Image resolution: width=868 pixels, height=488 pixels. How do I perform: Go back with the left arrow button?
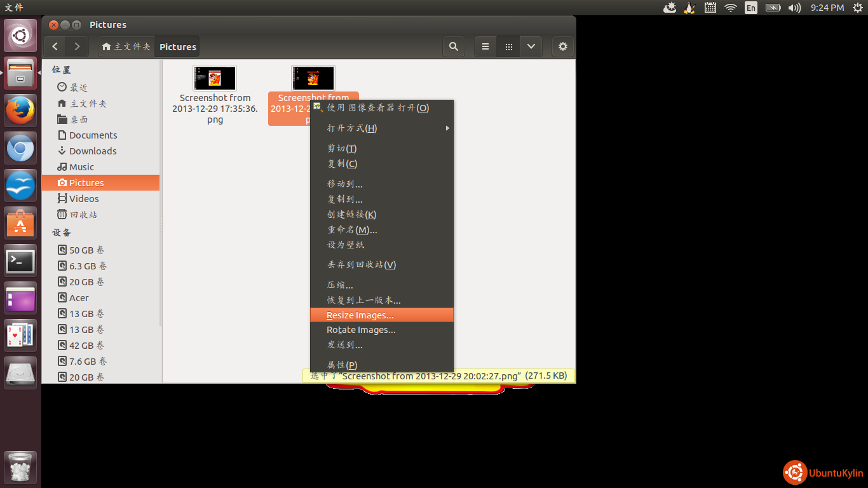(x=55, y=46)
